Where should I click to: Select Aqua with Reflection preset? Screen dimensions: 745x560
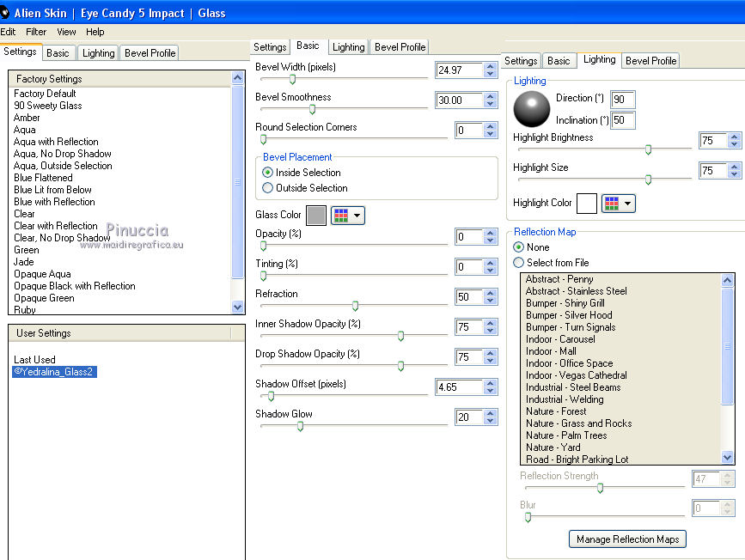tap(56, 142)
